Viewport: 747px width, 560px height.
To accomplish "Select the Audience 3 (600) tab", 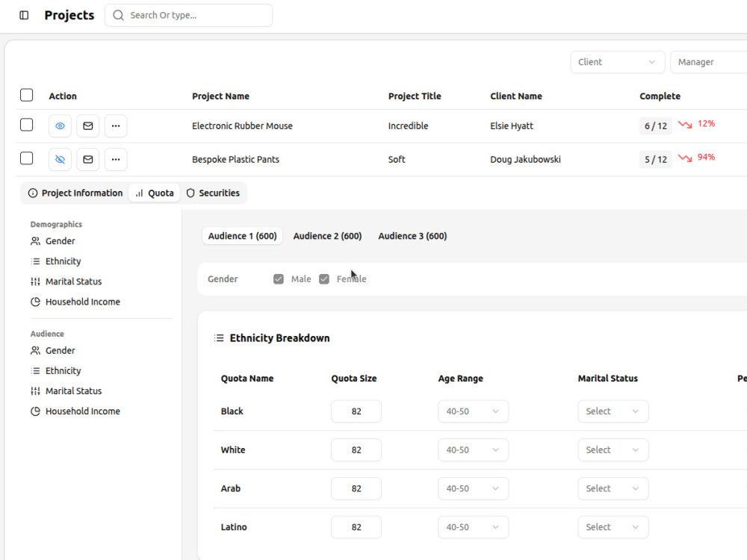I will coord(412,236).
